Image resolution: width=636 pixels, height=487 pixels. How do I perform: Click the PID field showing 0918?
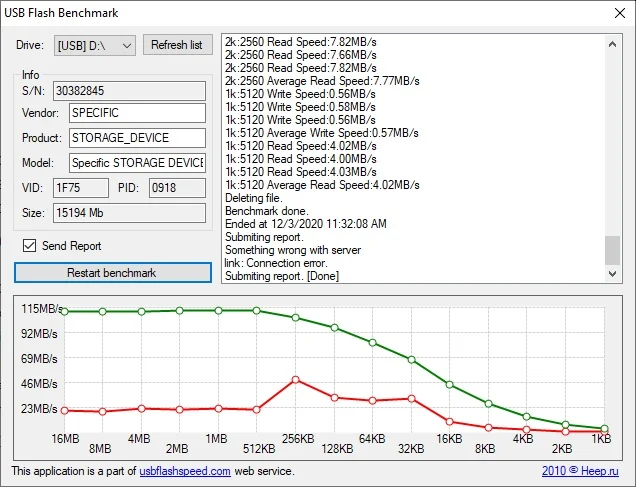(x=177, y=188)
